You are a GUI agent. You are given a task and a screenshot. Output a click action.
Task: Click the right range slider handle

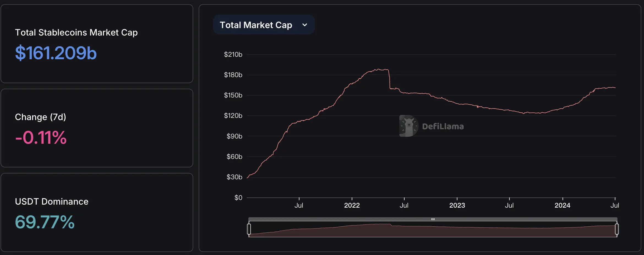(x=617, y=229)
